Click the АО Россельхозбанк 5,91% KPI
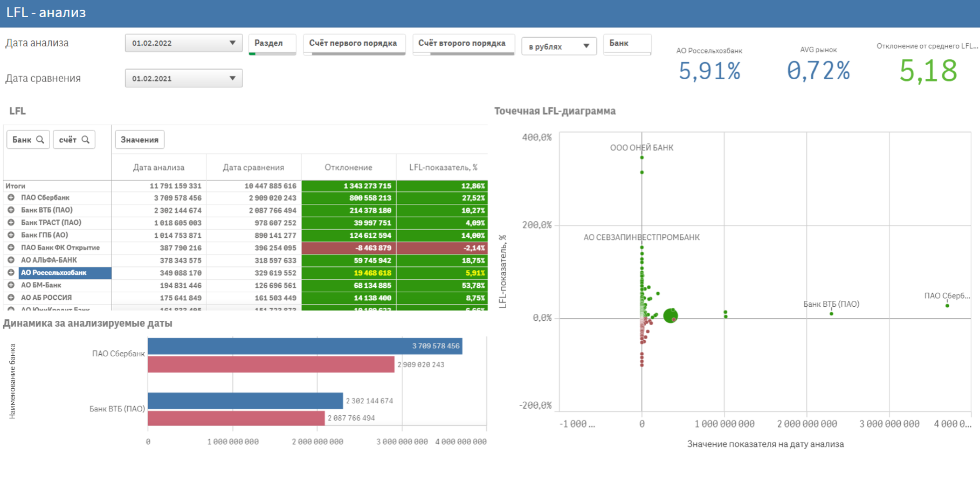Viewport: 980px width, 482px height. 709,71
